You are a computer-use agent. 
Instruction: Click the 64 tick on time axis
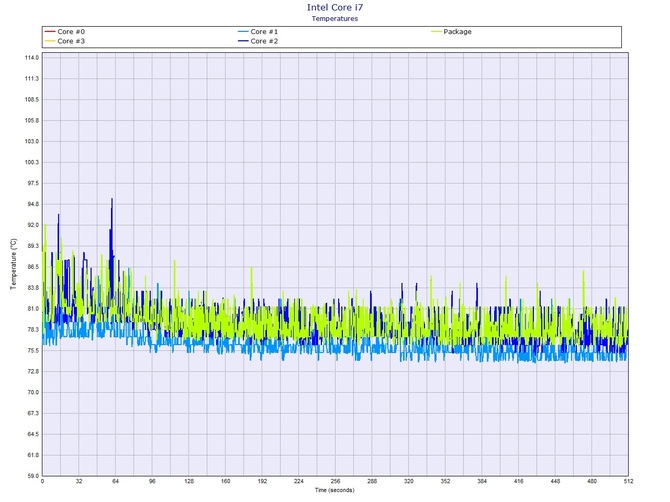pyautogui.click(x=115, y=481)
